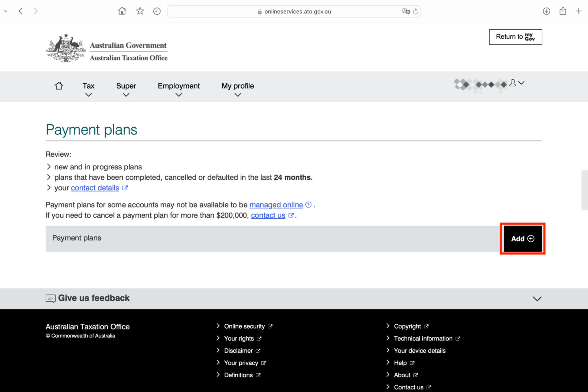Expand the Tax dropdown menu
The image size is (588, 392).
pos(88,89)
